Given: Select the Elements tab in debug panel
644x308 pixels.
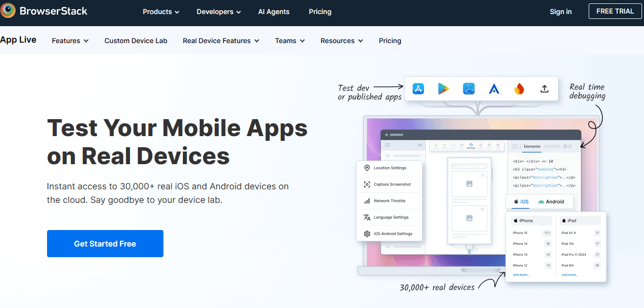Looking at the screenshot, I should 532,146.
